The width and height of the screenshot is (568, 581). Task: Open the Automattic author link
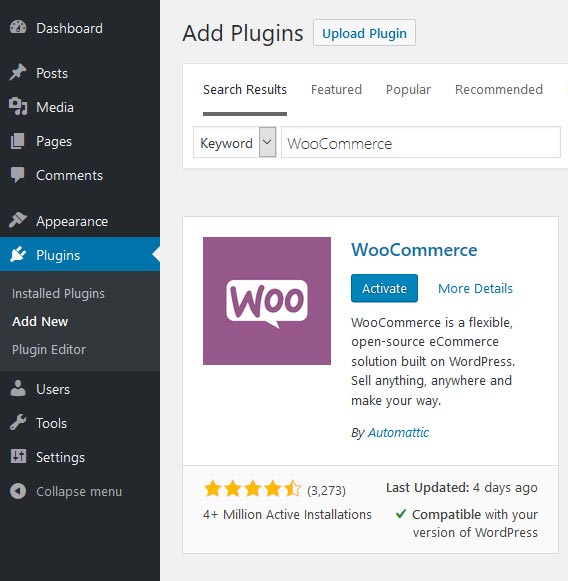pyautogui.click(x=398, y=432)
